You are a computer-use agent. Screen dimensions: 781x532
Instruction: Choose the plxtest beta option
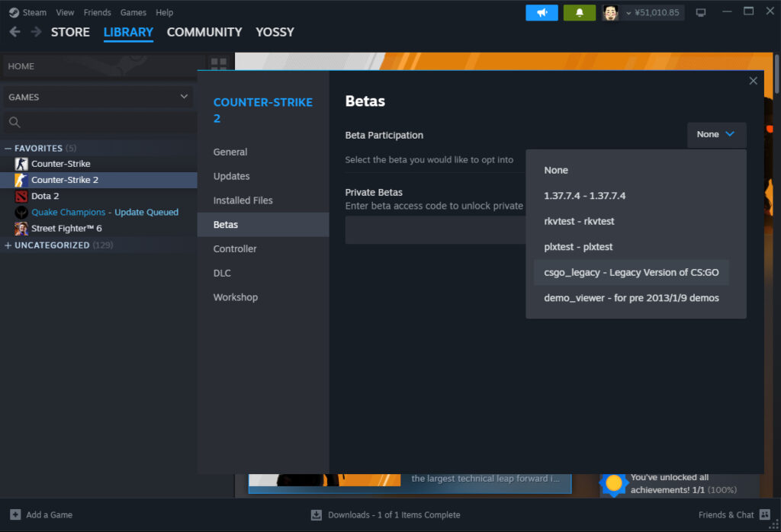[x=631, y=247]
